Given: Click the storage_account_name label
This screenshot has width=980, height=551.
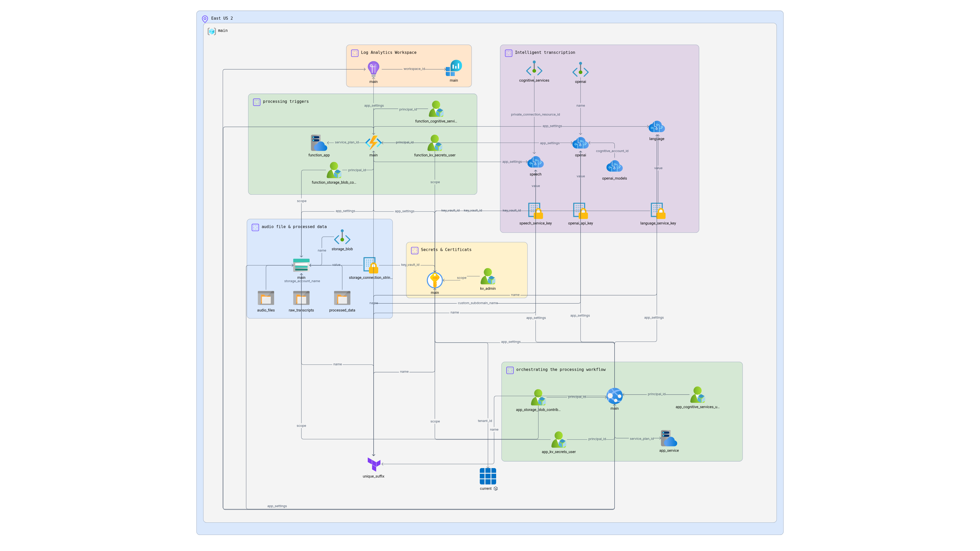Looking at the screenshot, I should point(302,281).
